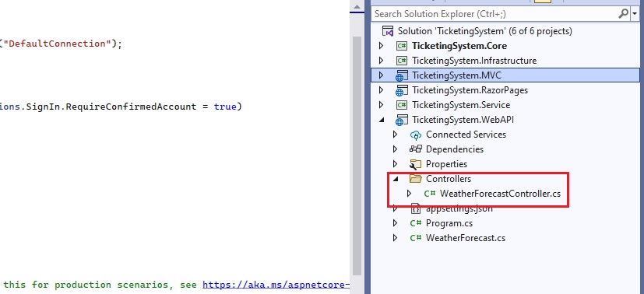Click the Controllers folder icon
This screenshot has width=644, height=294.
[x=416, y=179]
